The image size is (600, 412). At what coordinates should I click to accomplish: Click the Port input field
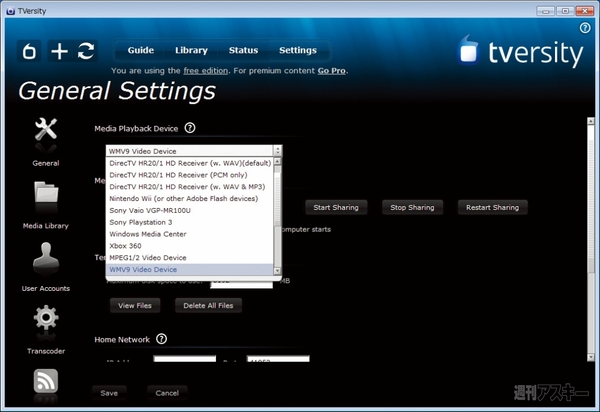(278, 358)
